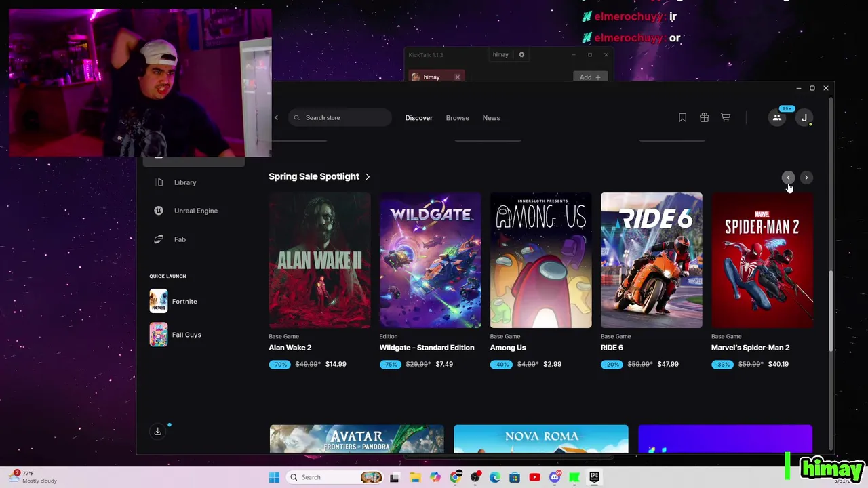Open the RIDE 6 cover art
The height and width of the screenshot is (488, 868).
(x=651, y=260)
